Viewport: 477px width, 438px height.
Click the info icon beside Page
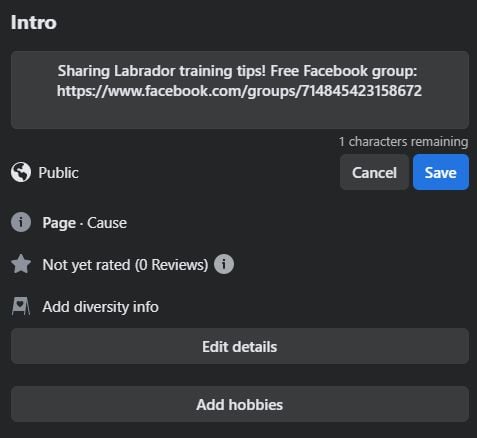point(21,222)
